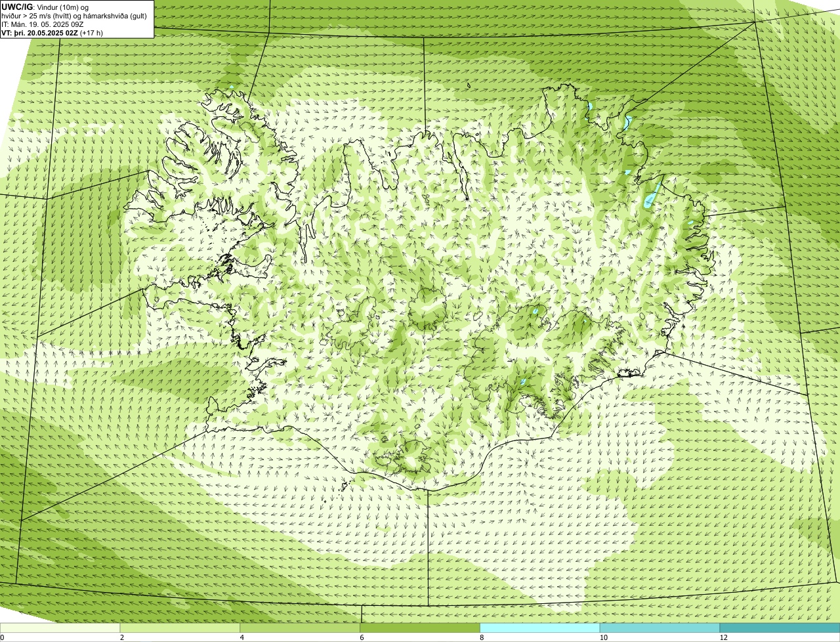The width and height of the screenshot is (840, 642).
Task: Click the scale label "10"
Action: coord(602,637)
